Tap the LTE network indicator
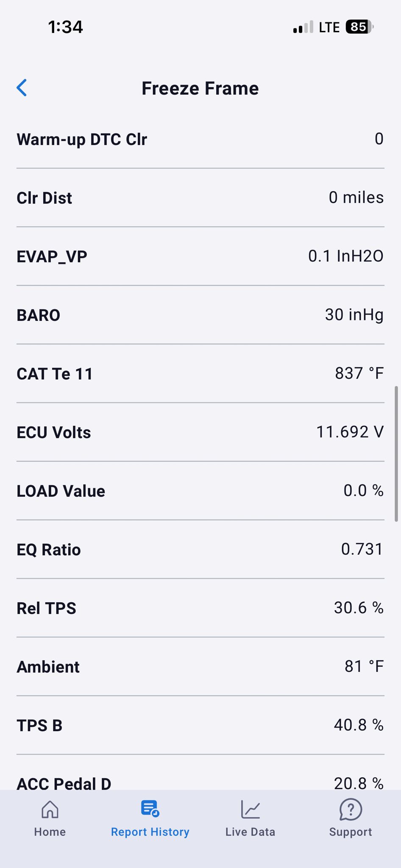401x868 pixels. point(329,28)
